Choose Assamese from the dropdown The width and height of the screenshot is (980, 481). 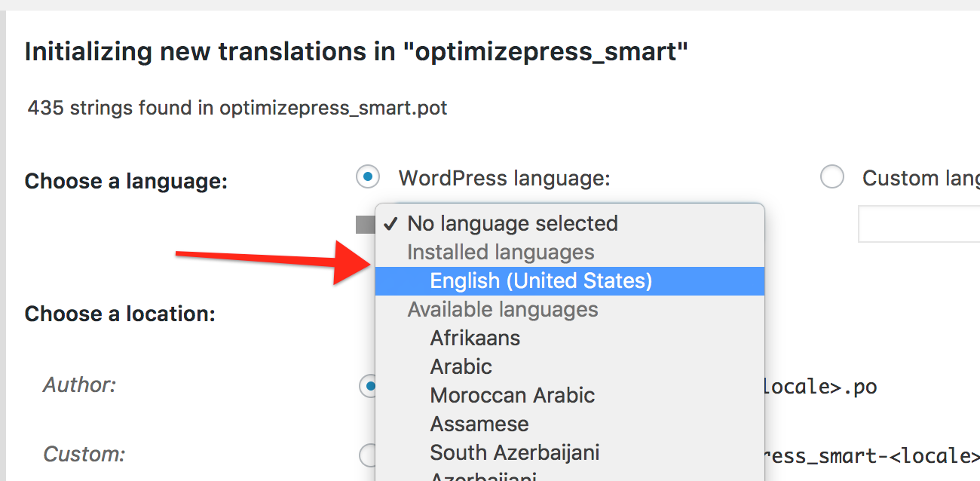coord(479,424)
